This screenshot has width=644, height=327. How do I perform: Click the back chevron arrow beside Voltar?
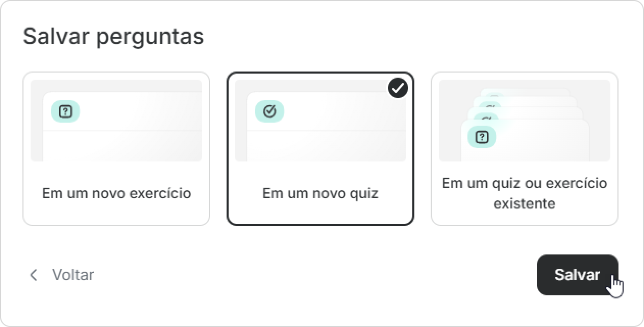tap(34, 275)
